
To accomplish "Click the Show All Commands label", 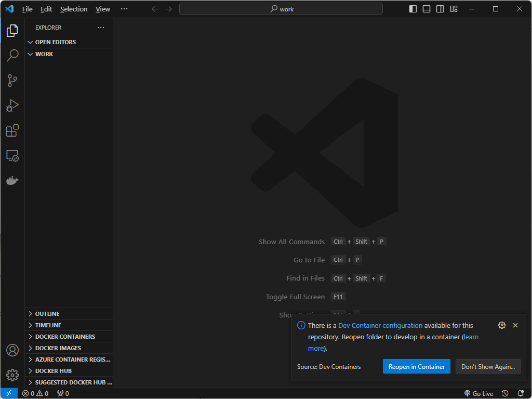I will click(292, 242).
